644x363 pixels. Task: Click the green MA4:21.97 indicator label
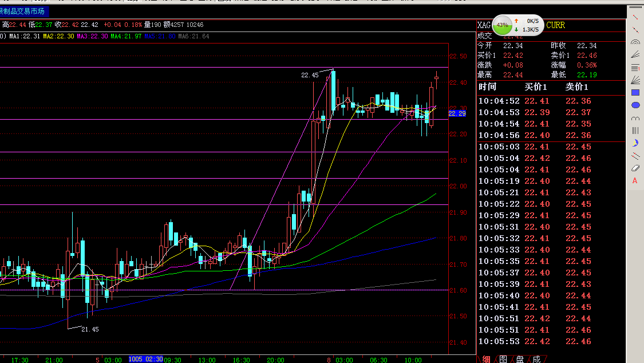coord(126,36)
